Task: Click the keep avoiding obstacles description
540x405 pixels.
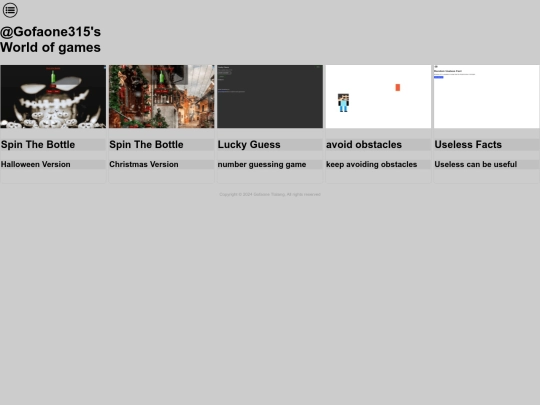Action: click(x=372, y=164)
